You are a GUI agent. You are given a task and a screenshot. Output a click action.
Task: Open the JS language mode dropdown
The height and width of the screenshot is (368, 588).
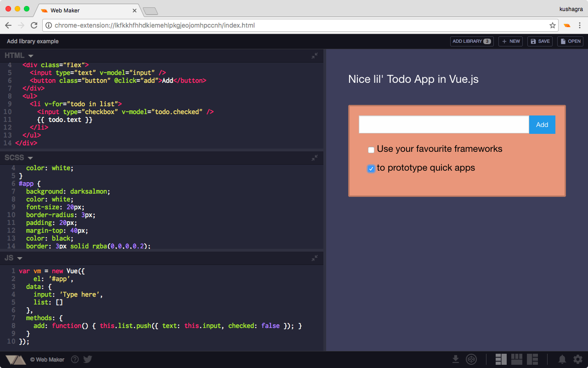pyautogui.click(x=14, y=258)
